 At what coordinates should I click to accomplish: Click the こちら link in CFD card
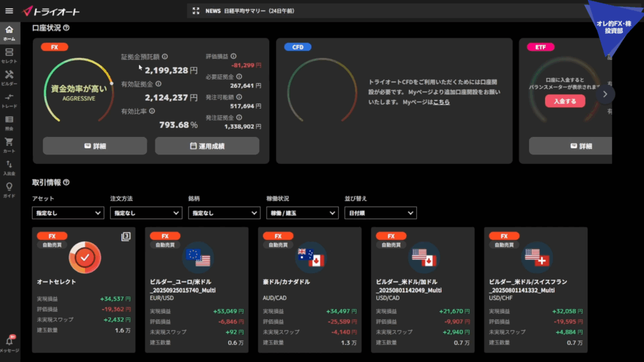point(441,102)
